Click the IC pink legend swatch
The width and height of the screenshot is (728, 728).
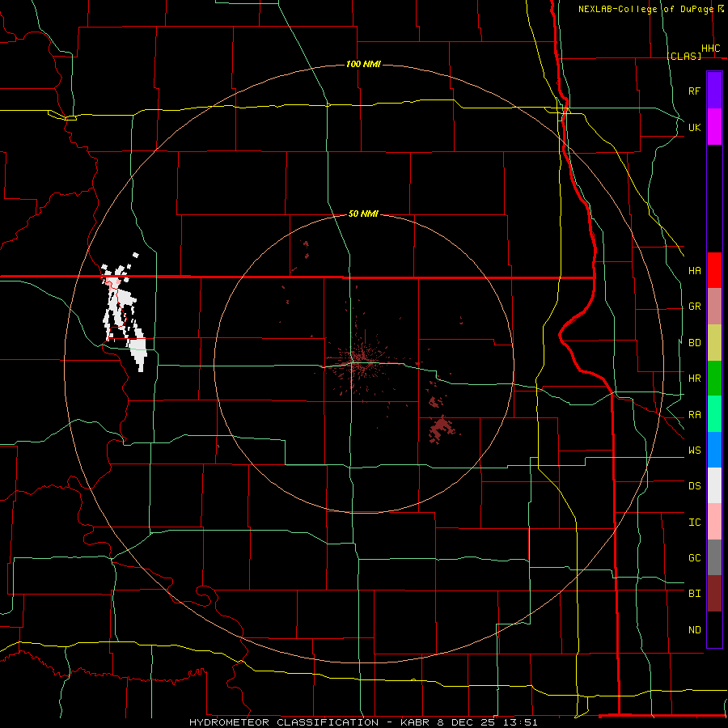click(714, 522)
